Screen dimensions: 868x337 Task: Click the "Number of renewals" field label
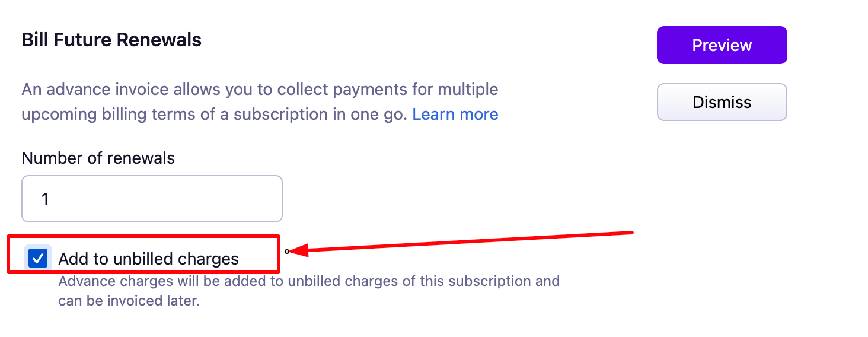coord(98,158)
